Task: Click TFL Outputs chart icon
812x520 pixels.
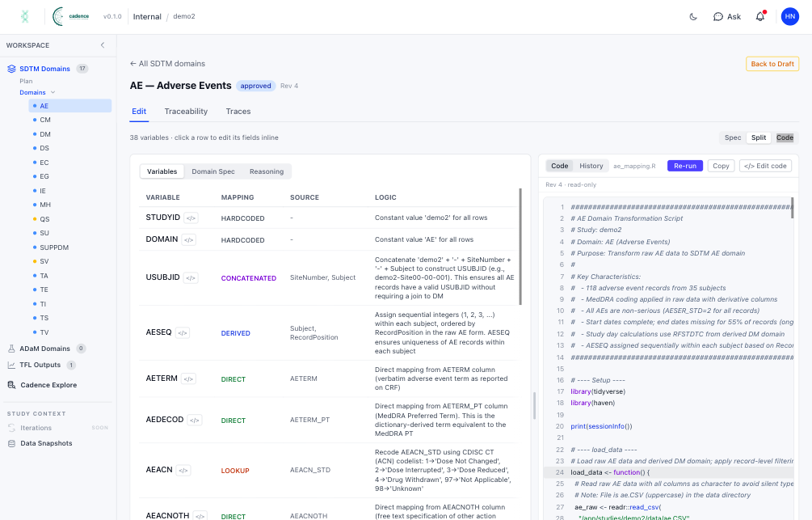Action: click(11, 365)
